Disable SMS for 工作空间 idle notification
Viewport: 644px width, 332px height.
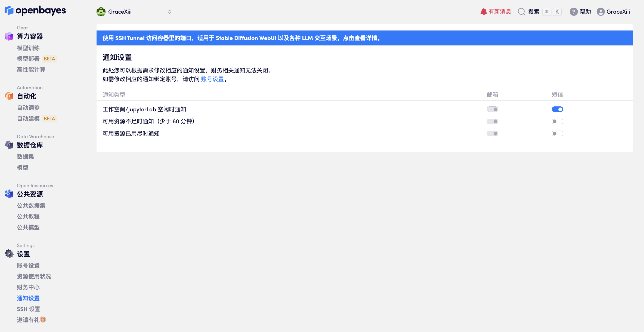(x=557, y=109)
